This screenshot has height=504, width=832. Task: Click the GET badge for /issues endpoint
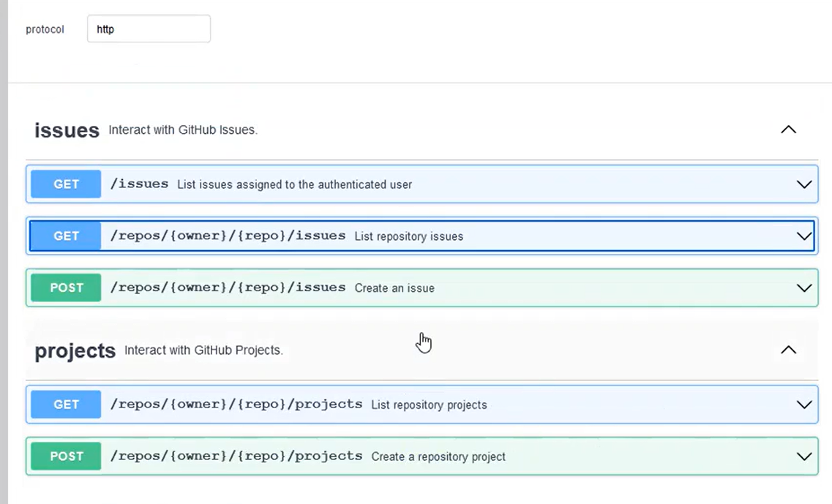66,184
